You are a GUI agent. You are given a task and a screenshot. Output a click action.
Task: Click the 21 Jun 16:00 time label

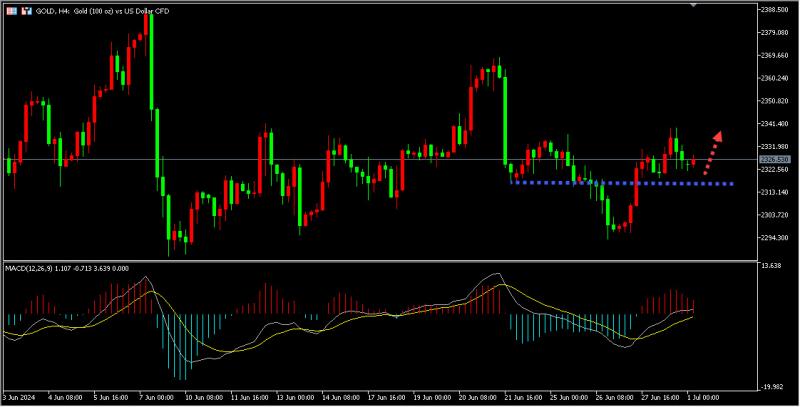tap(524, 397)
